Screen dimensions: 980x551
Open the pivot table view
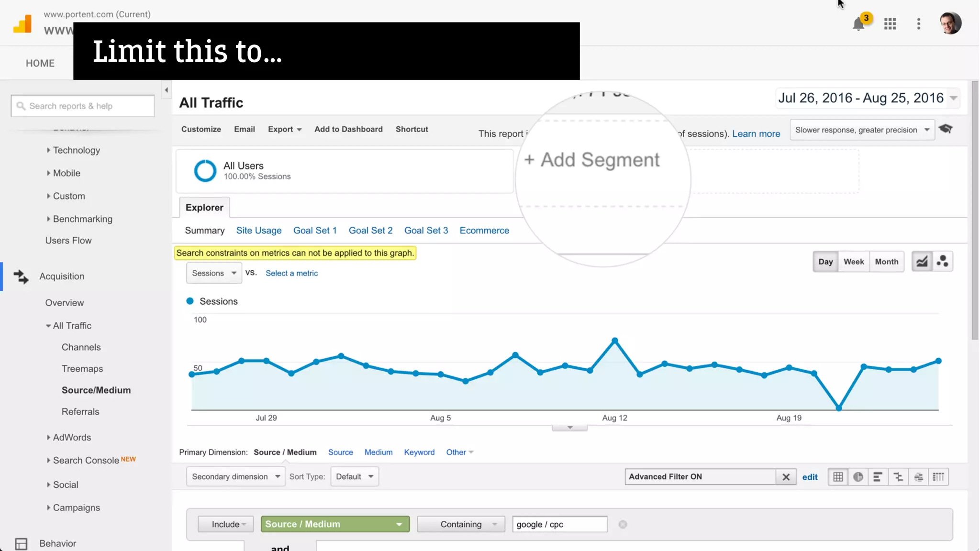938,477
